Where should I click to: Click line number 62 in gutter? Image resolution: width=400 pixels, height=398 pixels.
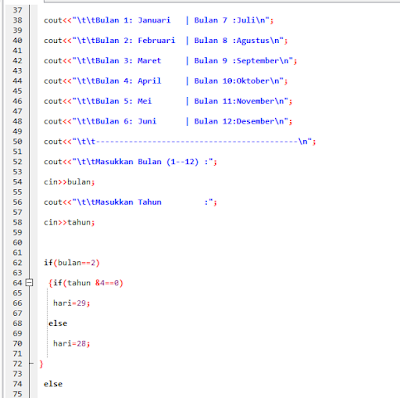17,263
